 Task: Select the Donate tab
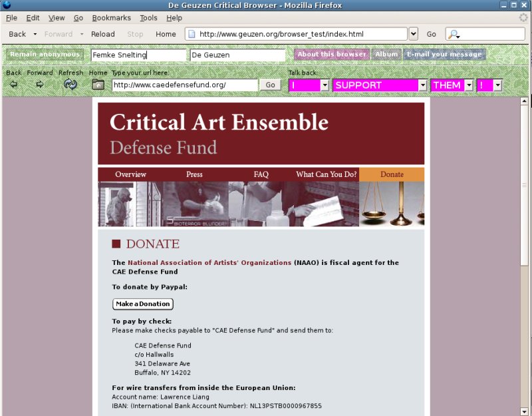point(392,174)
